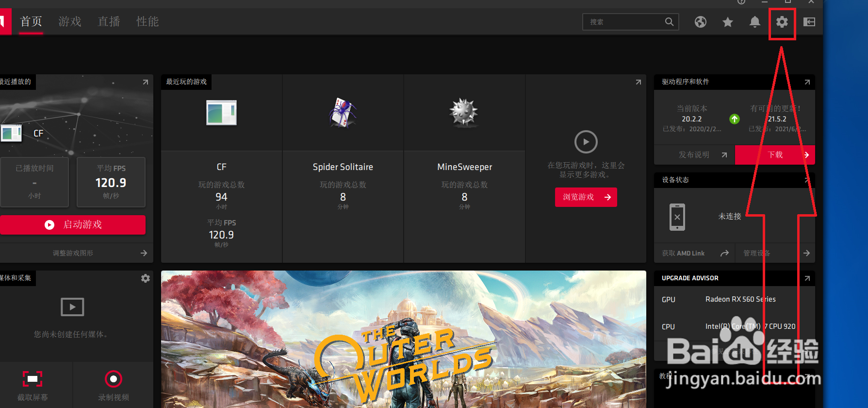This screenshot has height=408, width=868.
Task: Click 截取屏幕 screenshot capture icon
Action: pyautogui.click(x=33, y=379)
